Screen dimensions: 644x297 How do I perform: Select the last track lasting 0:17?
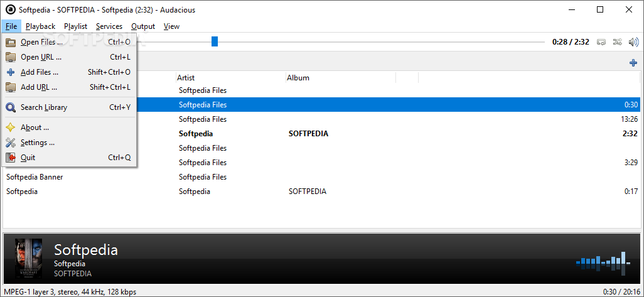[321, 192]
